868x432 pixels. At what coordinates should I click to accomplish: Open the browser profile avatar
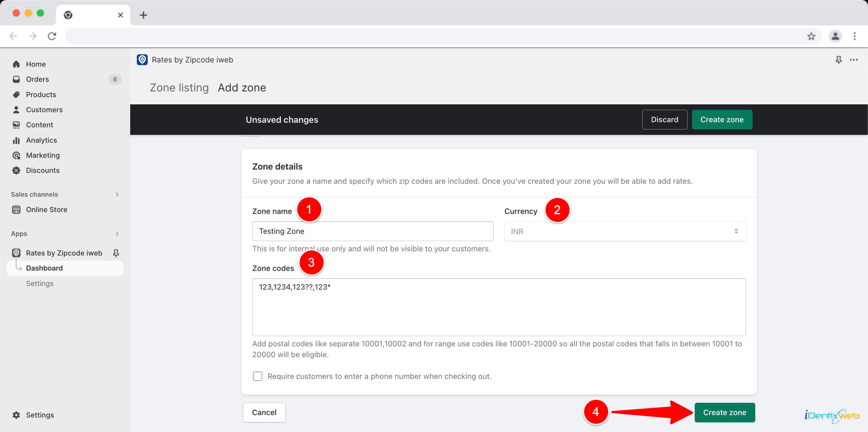point(835,36)
